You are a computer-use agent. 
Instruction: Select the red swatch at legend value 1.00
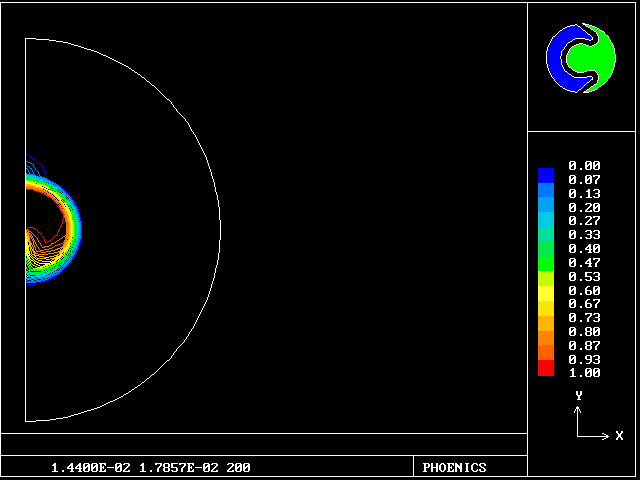tap(545, 369)
